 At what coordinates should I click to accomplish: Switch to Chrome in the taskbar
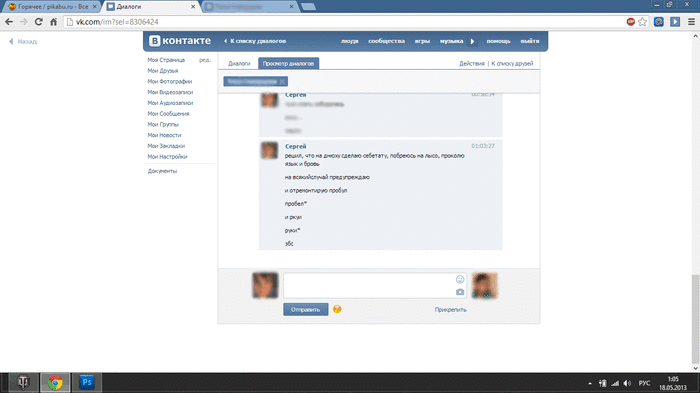tap(55, 383)
